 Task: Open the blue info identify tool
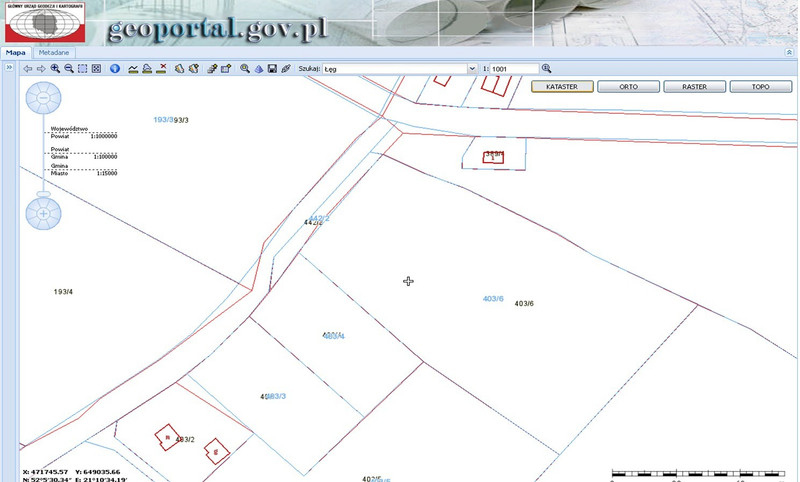[114, 69]
